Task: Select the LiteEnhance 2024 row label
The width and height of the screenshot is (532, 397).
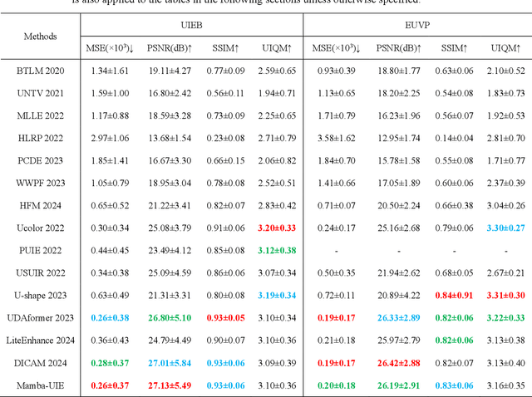Action: [39, 340]
